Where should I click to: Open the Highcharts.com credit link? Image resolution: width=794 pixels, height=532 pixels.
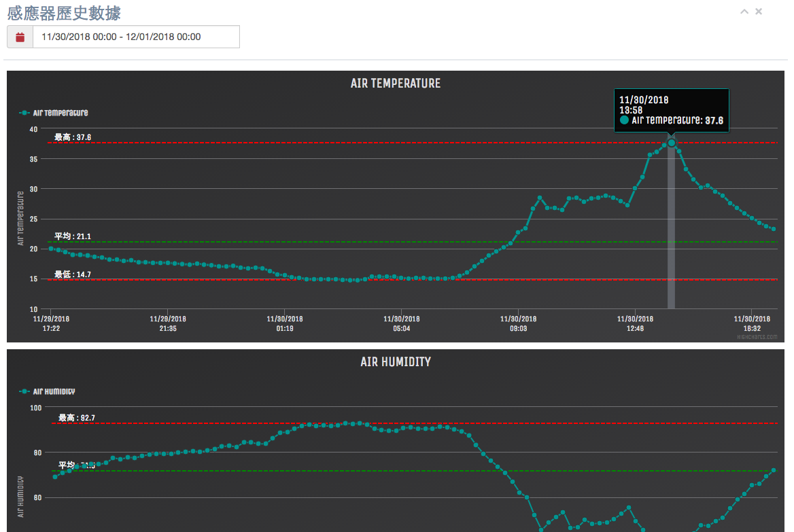(759, 336)
